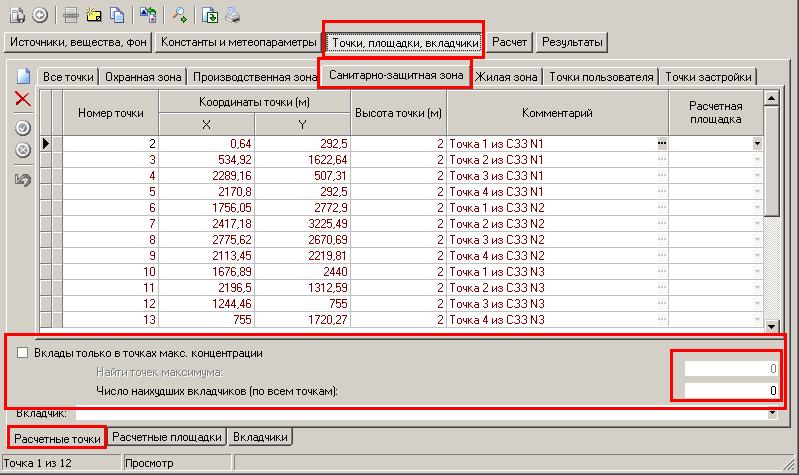This screenshot has height=475, width=799.
Task: Click the copy documents toolbar icon
Action: point(117,14)
